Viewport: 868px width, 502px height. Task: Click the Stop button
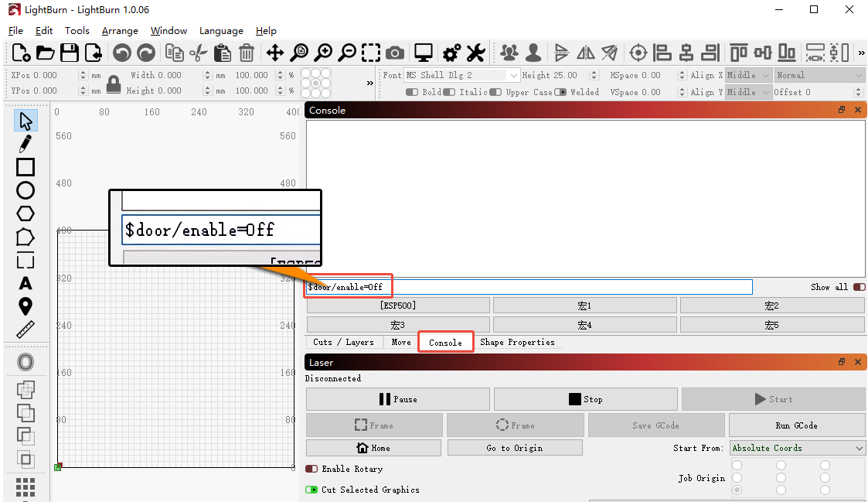pos(586,399)
